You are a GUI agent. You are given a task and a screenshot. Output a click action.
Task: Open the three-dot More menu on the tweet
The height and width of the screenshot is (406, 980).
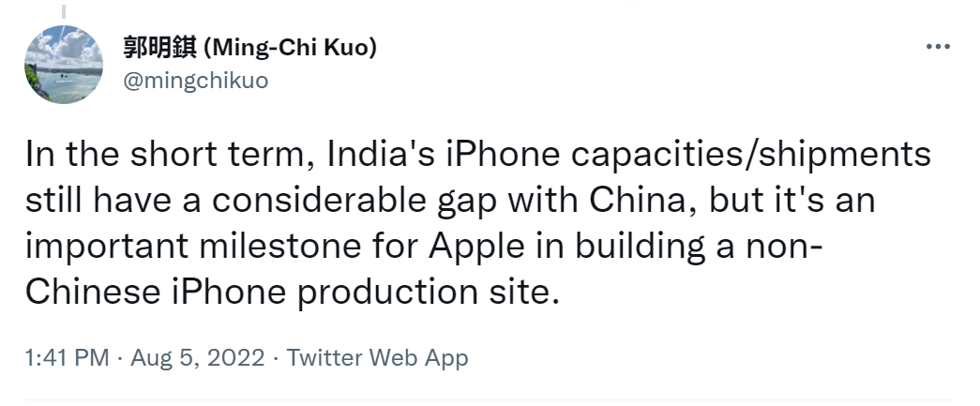[938, 47]
